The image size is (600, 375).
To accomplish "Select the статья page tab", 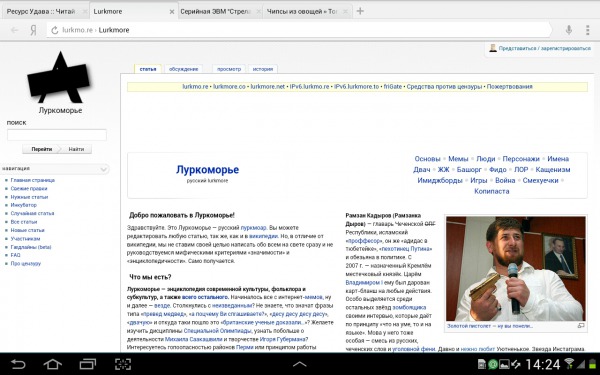I will (x=148, y=69).
